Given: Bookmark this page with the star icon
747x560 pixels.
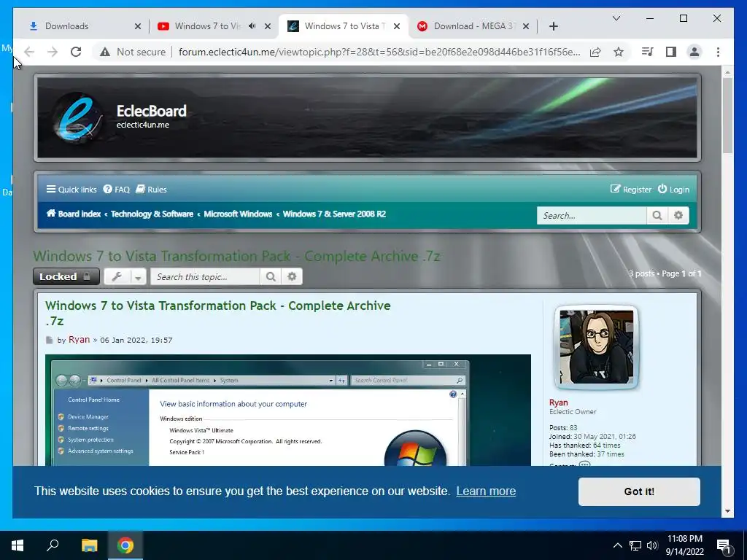Looking at the screenshot, I should pyautogui.click(x=619, y=52).
